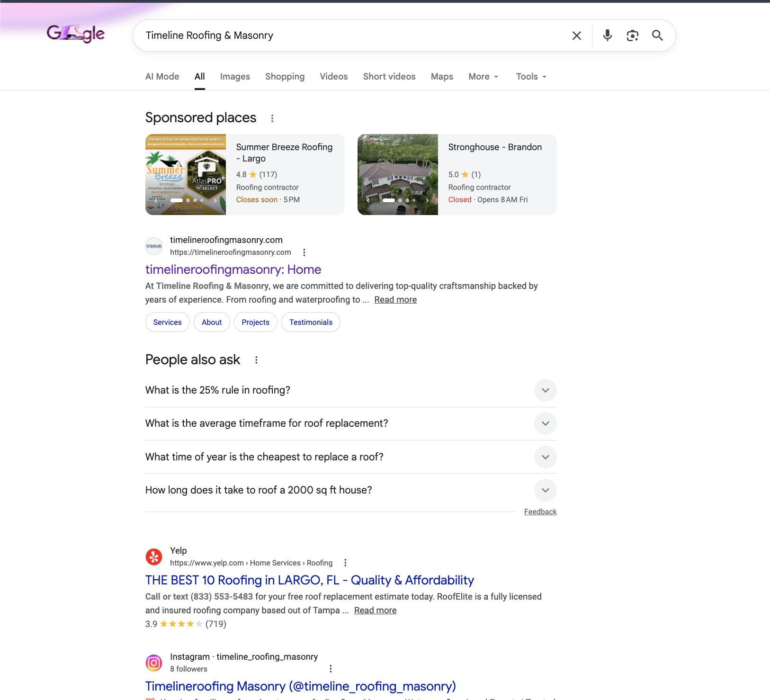The height and width of the screenshot is (700, 770).
Task: Expand "What is the 25% rule in roofing?"
Action: click(x=545, y=390)
